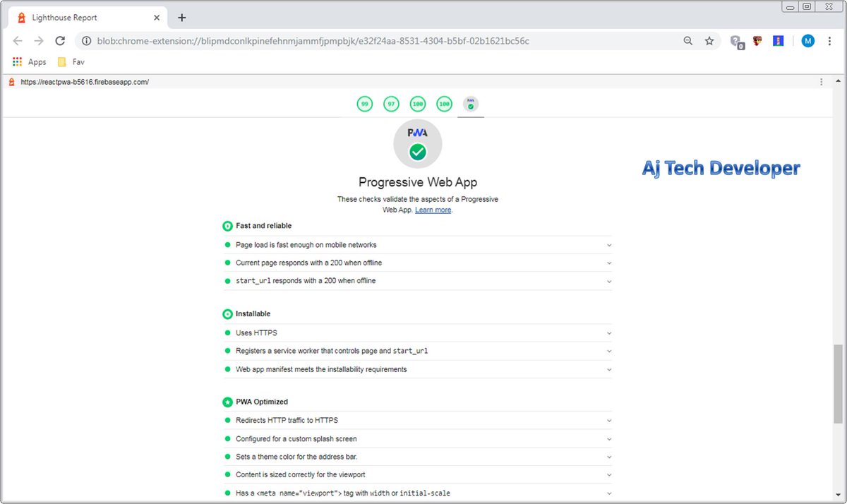Open the Lighthouse extension icon in the toolbar
The height and width of the screenshot is (504, 847).
tap(778, 41)
